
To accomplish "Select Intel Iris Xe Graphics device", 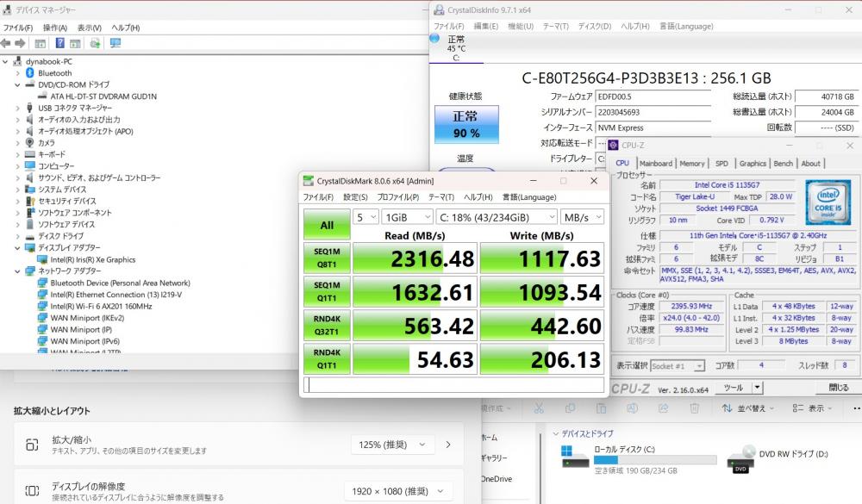I will pyautogui.click(x=92, y=259).
